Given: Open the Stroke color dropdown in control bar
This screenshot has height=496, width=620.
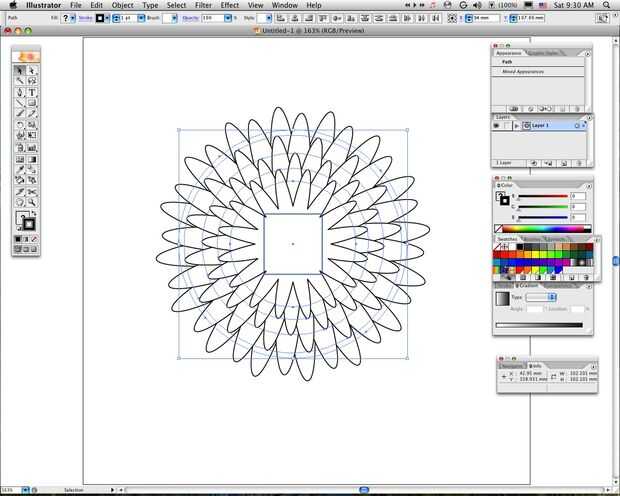Looking at the screenshot, I should click(107, 18).
